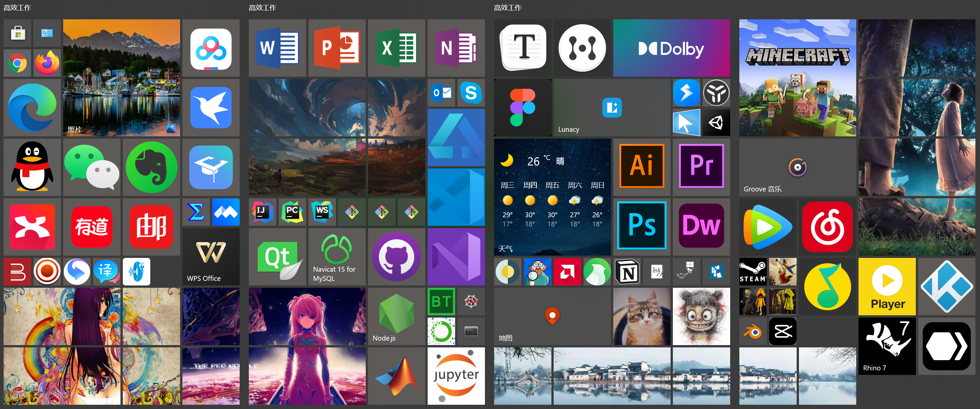Image resolution: width=980 pixels, height=409 pixels.
Task: Open the 地图 maps tile
Action: click(x=552, y=317)
